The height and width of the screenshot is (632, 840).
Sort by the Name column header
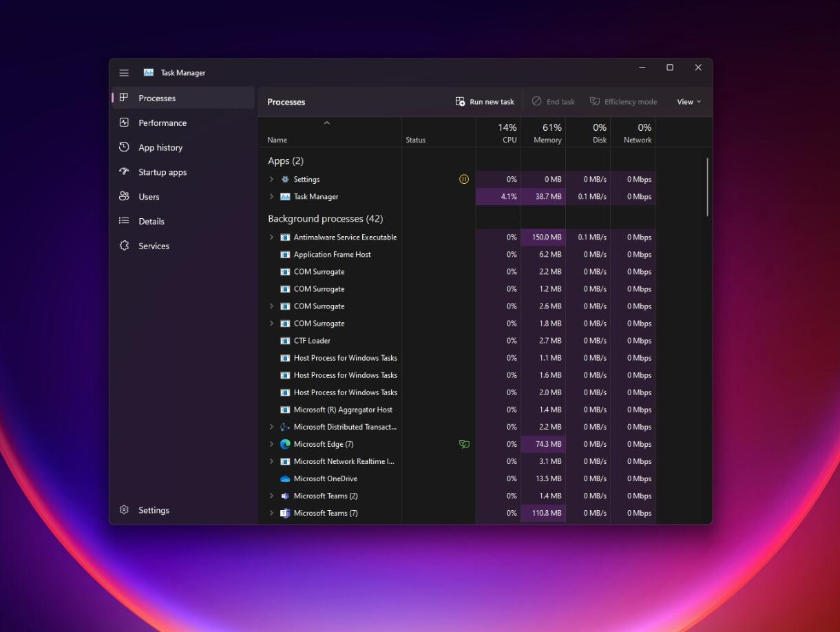coord(330,132)
